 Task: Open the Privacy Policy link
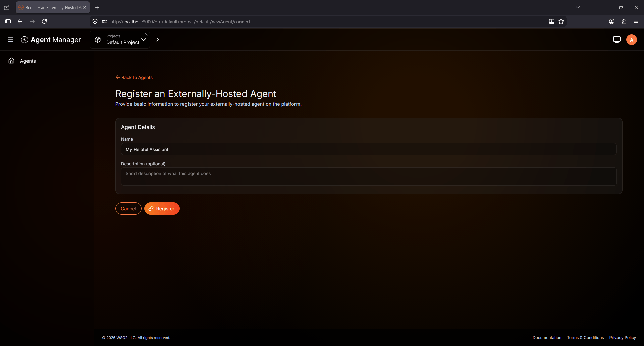623,338
